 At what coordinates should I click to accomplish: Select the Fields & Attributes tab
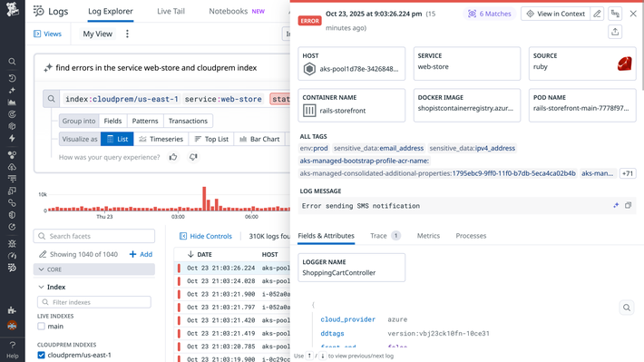(327, 236)
